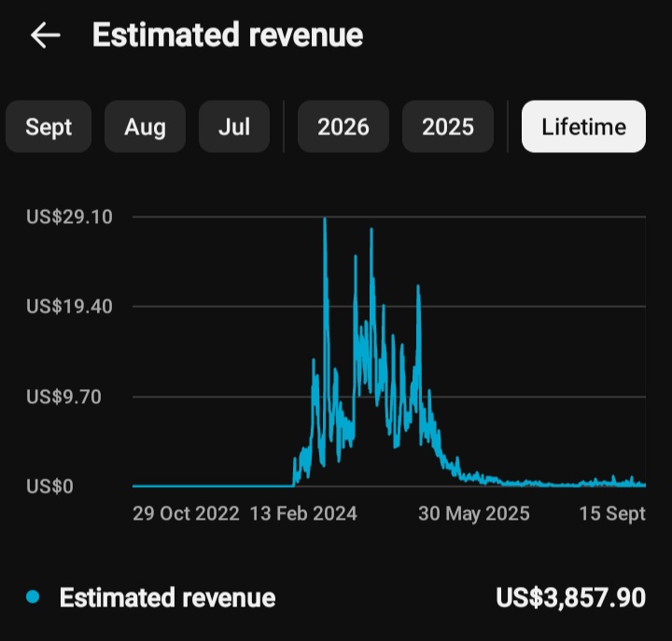This screenshot has width=672, height=641.
Task: Choose the 2026 year filter
Action: click(x=343, y=127)
